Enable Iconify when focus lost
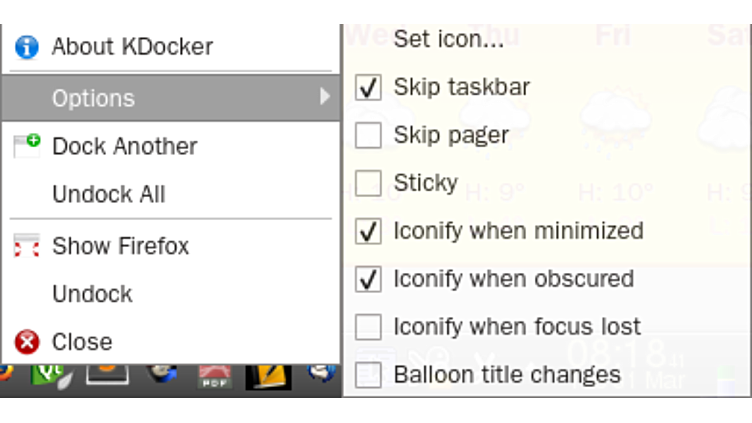This screenshot has width=752, height=423. click(369, 327)
